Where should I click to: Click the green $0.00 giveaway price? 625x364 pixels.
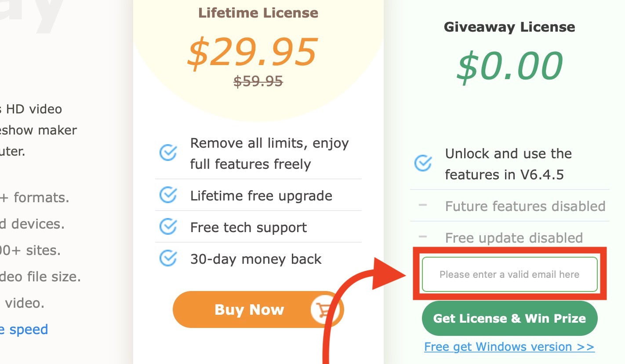coord(509,66)
